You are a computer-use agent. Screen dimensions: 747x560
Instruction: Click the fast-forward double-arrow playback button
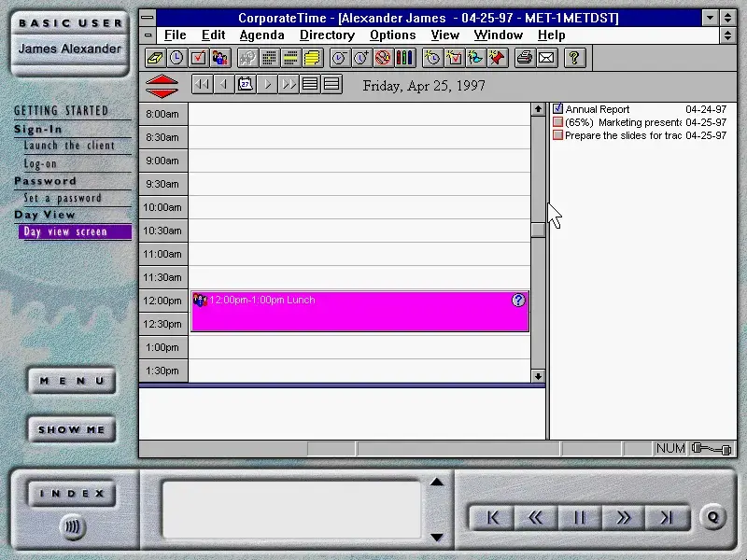tap(623, 517)
